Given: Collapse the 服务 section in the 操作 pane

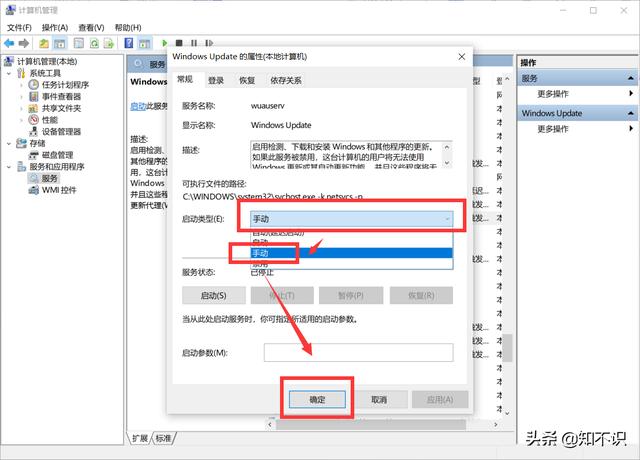Looking at the screenshot, I should (631, 78).
